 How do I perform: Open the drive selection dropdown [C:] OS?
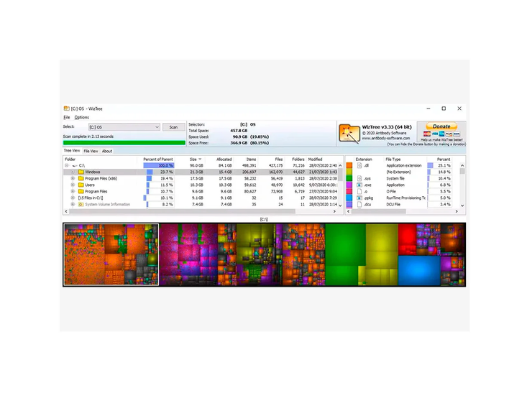click(124, 127)
